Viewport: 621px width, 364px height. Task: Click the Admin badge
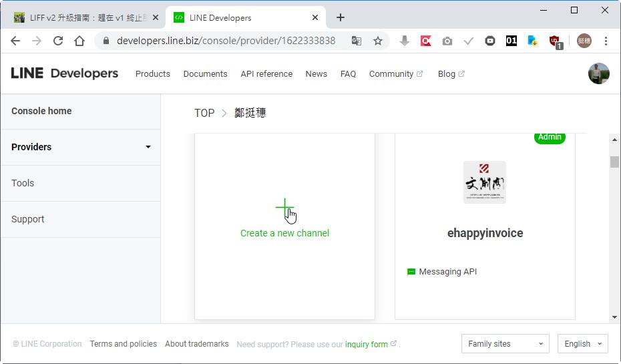pos(550,137)
